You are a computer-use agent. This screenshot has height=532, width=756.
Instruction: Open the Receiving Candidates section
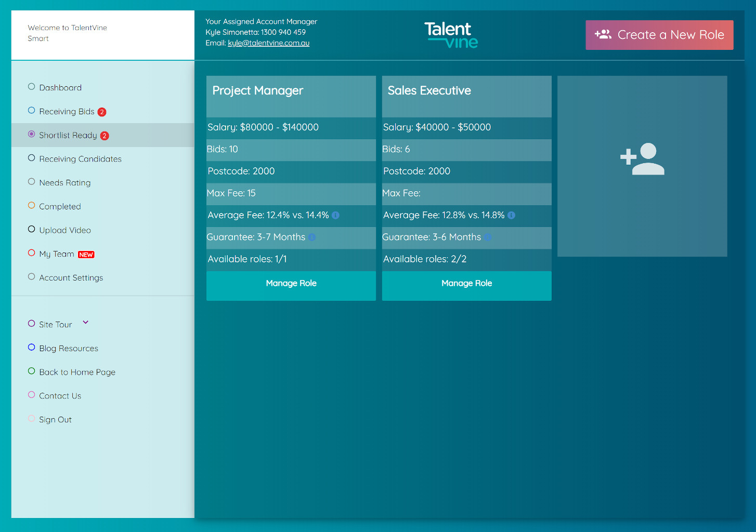point(80,159)
